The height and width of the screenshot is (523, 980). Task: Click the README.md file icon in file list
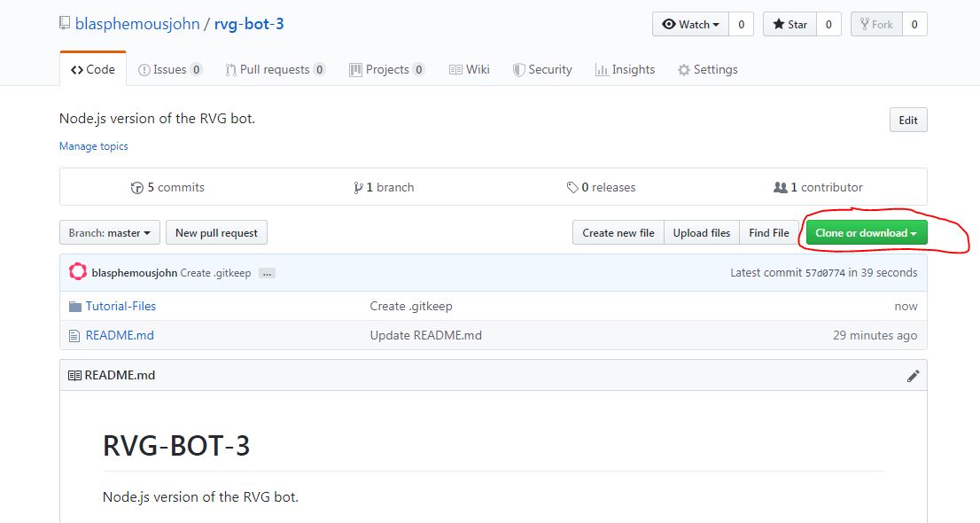point(74,336)
